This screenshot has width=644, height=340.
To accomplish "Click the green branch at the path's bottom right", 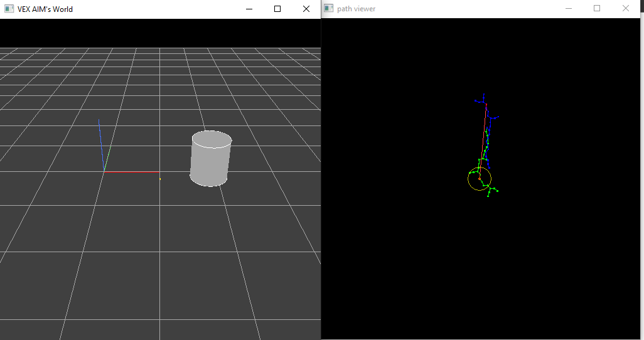I will (x=492, y=189).
